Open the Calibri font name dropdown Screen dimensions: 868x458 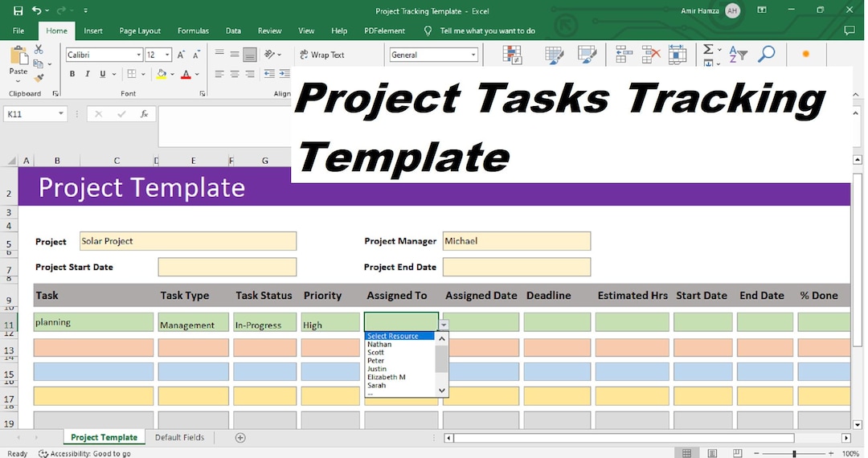click(139, 55)
